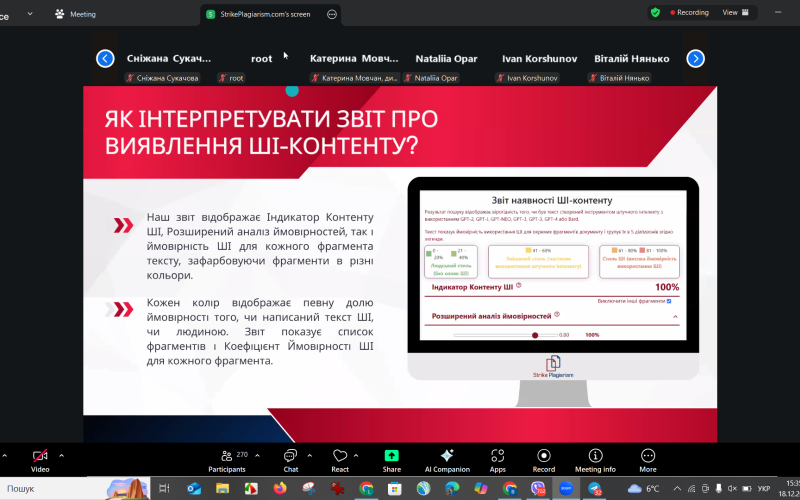Click the green encryption shield icon
Viewport: 800px width, 500px height.
[x=655, y=13]
